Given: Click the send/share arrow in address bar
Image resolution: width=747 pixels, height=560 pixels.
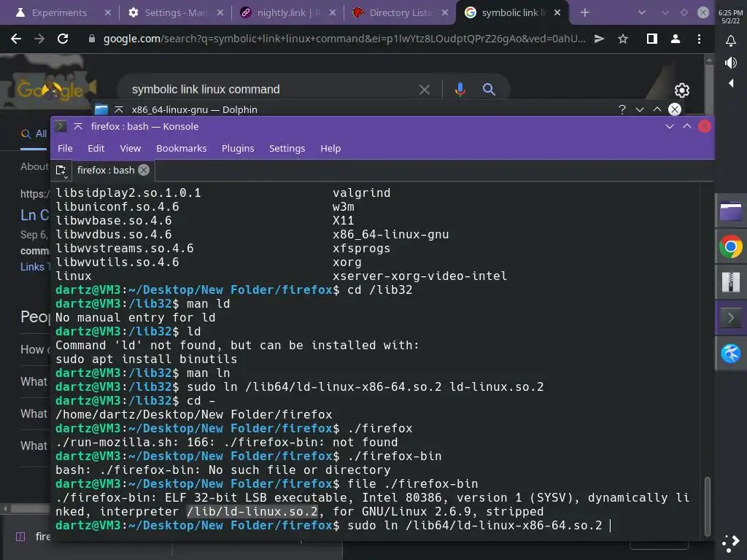Looking at the screenshot, I should (x=600, y=39).
